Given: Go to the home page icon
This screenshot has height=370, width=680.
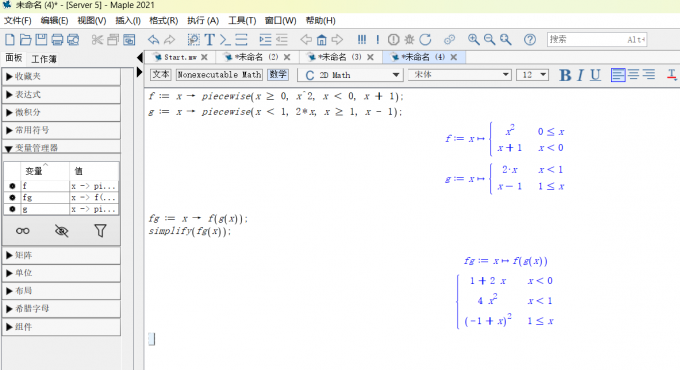Looking at the screenshot, I should [321, 40].
